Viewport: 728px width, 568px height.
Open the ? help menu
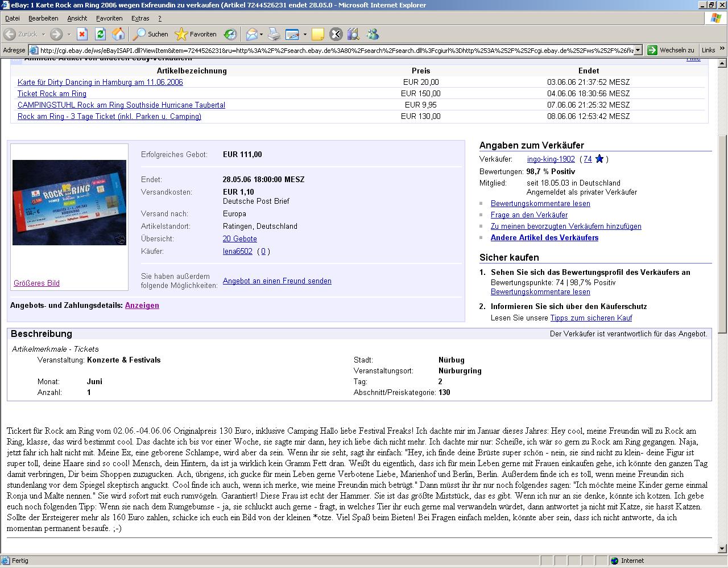(160, 18)
